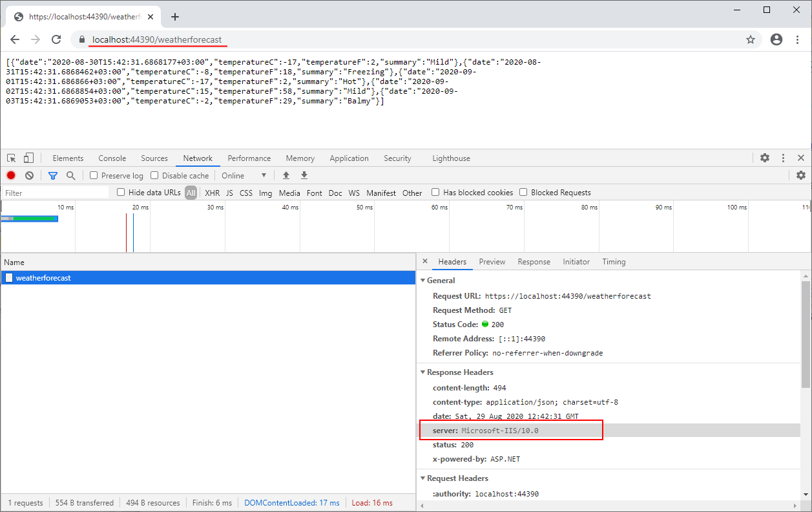Open DevTools settings gear
The image size is (812, 512).
pyautogui.click(x=765, y=158)
